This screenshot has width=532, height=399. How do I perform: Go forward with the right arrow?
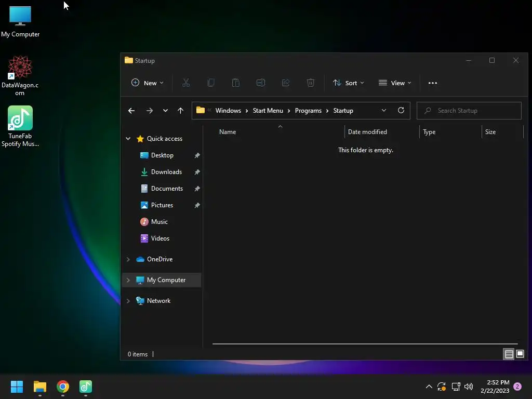click(x=149, y=111)
